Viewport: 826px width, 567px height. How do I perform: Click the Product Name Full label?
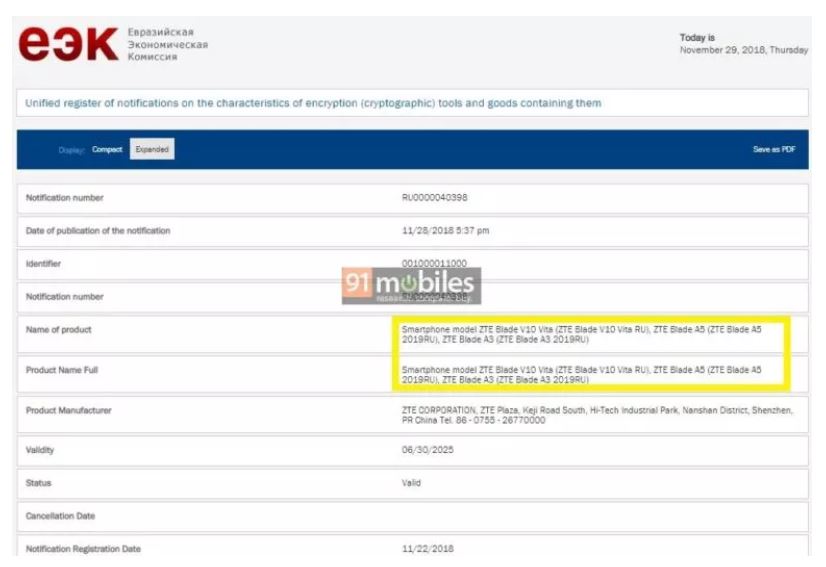tap(62, 370)
